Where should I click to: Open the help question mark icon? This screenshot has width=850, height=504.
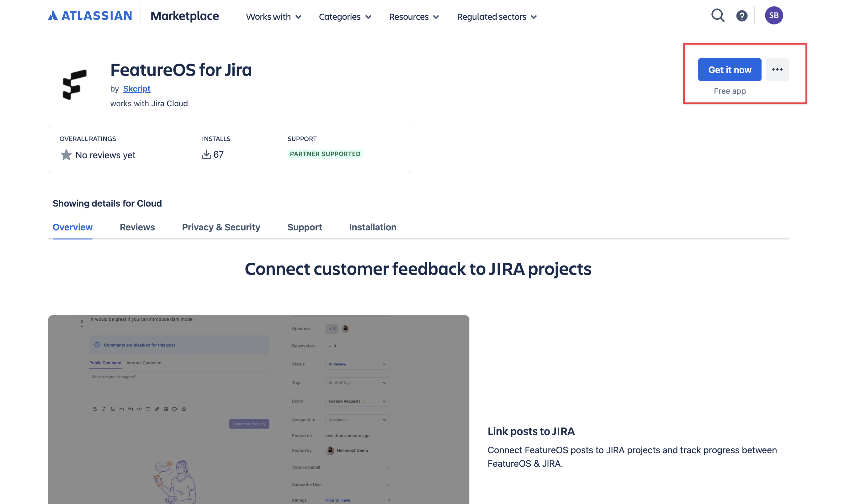pos(741,16)
